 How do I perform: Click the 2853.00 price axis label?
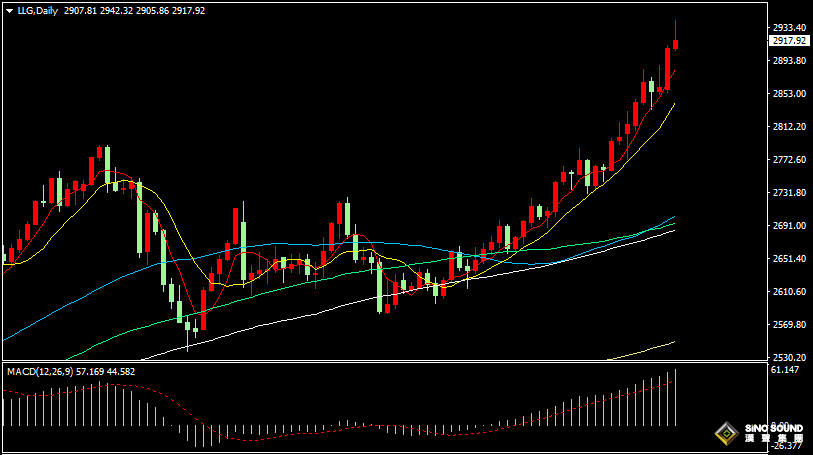coord(789,94)
